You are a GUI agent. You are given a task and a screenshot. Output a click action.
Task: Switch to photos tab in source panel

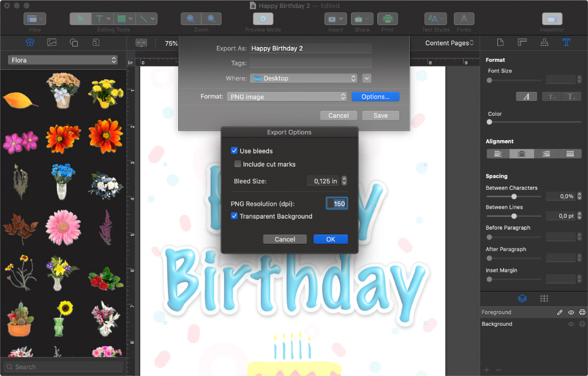click(51, 42)
